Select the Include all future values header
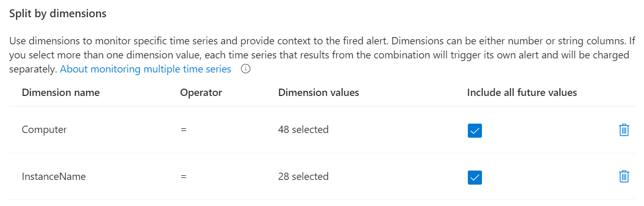Viewport: 644px width, 206px height. pos(522,93)
